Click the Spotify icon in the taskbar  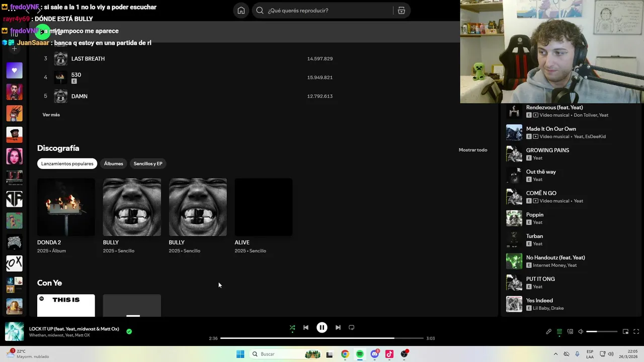360,354
